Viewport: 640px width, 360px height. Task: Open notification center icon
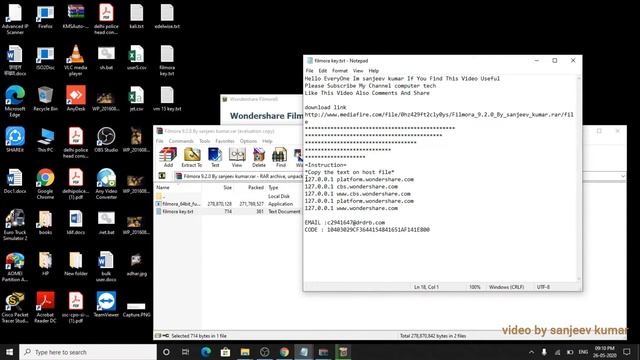tap(627, 351)
